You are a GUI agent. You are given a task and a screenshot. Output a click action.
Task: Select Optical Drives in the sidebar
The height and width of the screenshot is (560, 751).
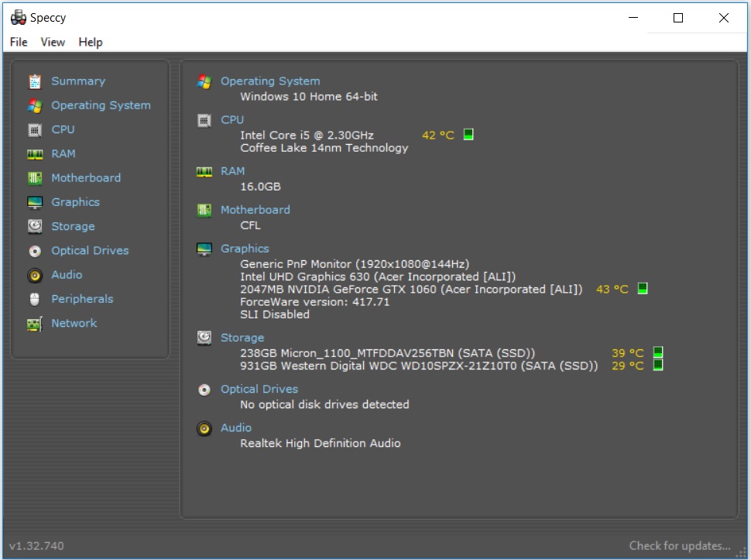coord(90,251)
